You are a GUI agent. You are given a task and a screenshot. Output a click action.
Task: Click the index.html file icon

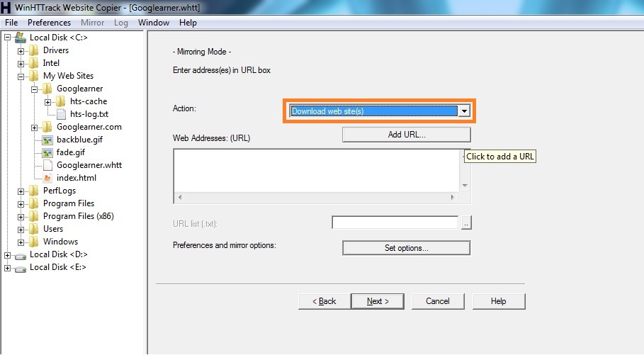(x=47, y=178)
